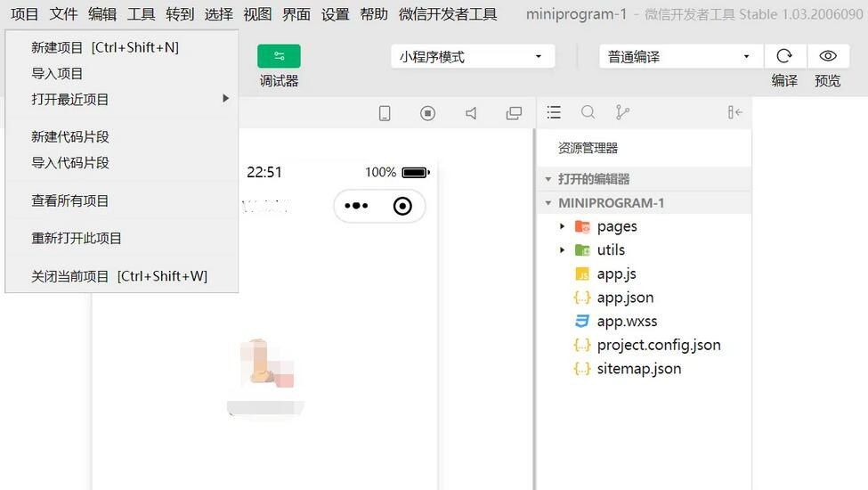The image size is (868, 490).
Task: Click the battery icon in simulator status bar
Action: [416, 172]
